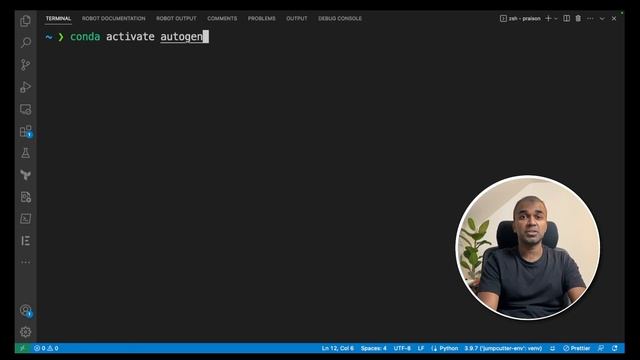Show additional activity bar views
The height and width of the screenshot is (360, 640).
25,262
